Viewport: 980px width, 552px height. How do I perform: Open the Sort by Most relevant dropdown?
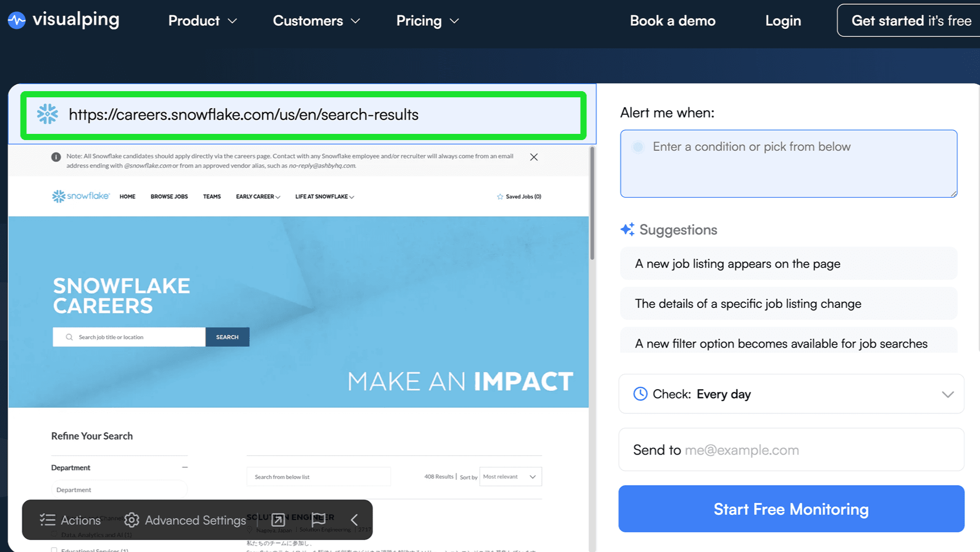[510, 476]
